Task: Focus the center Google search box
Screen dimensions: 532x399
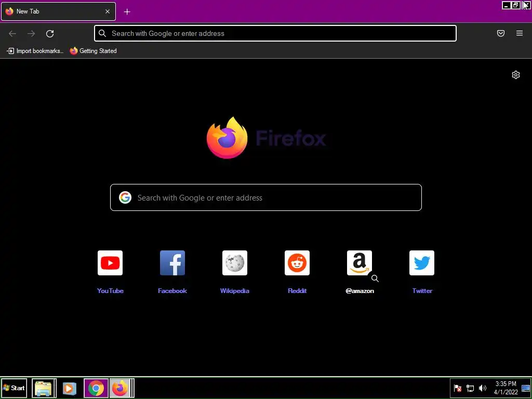Action: [x=266, y=197]
